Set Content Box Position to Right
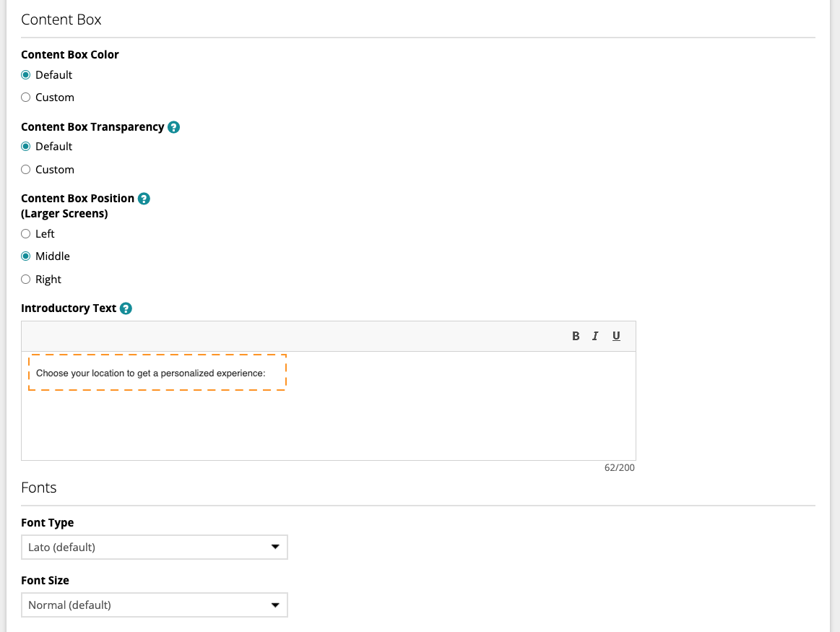This screenshot has height=632, width=840. [x=26, y=280]
